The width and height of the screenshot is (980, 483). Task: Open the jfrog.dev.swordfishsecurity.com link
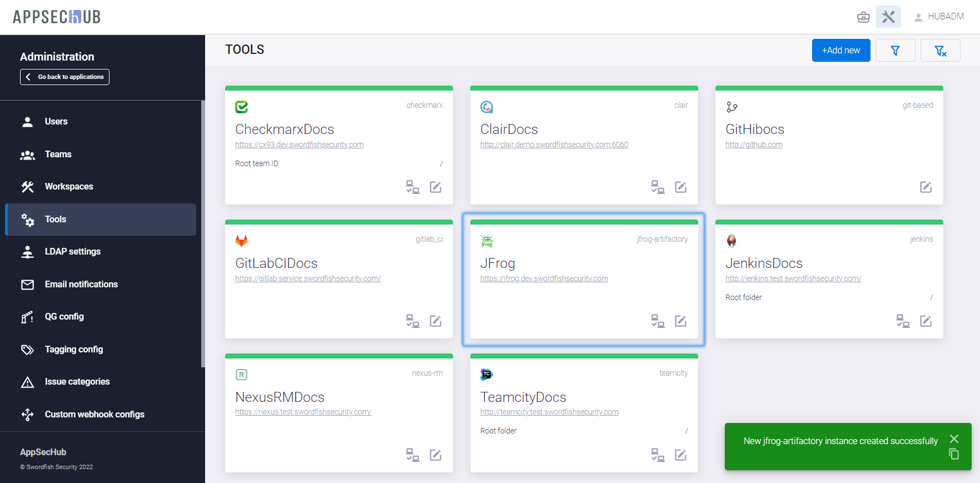(544, 278)
